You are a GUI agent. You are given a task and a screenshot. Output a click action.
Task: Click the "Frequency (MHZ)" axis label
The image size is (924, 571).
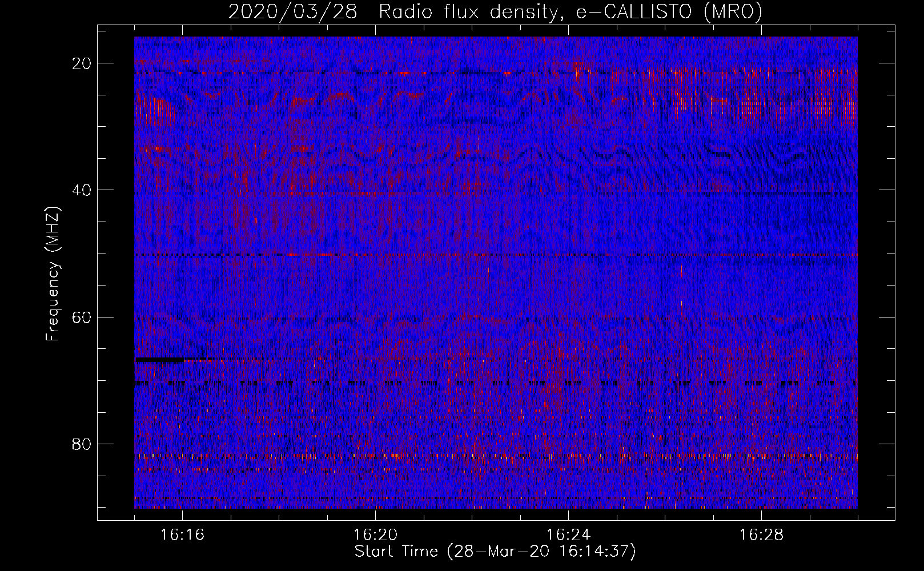[x=53, y=274]
